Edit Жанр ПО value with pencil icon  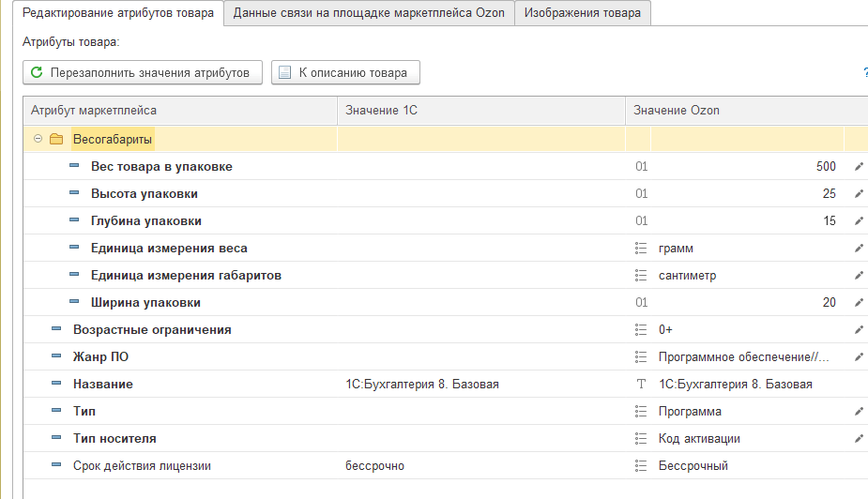859,356
